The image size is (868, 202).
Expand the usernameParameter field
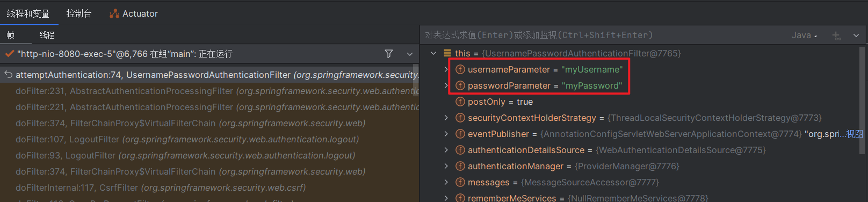(x=446, y=69)
